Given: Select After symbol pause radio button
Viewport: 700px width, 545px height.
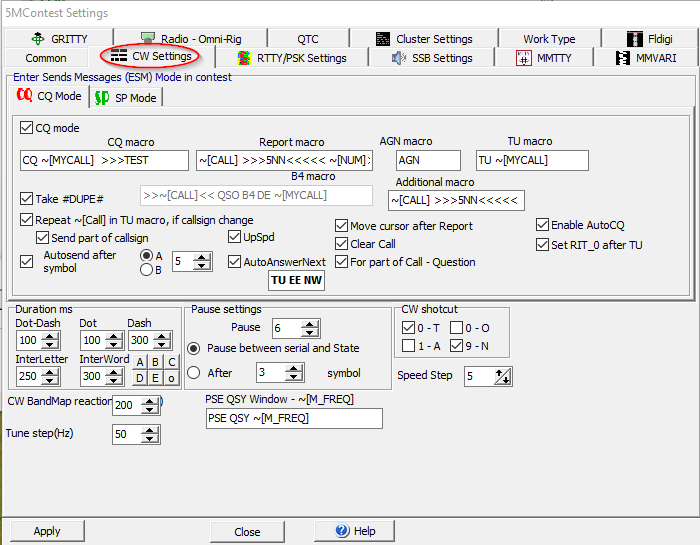Looking at the screenshot, I should click(194, 373).
